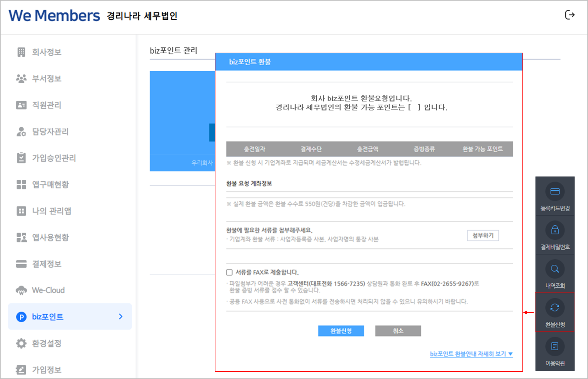Viewport: 588px width, 379px height.
Task: Click the 환불신청 refresh icon in side panel
Action: (x=555, y=308)
